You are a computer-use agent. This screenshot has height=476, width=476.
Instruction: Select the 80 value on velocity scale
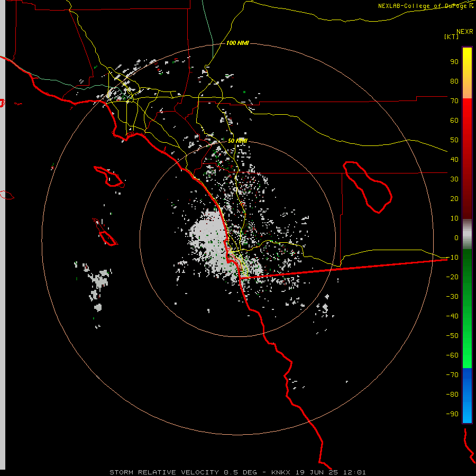[x=454, y=81]
